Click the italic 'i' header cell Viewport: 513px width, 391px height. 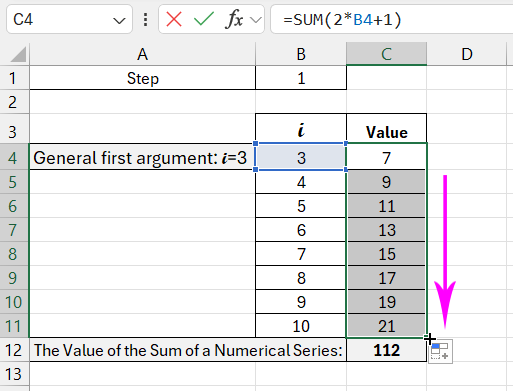301,129
